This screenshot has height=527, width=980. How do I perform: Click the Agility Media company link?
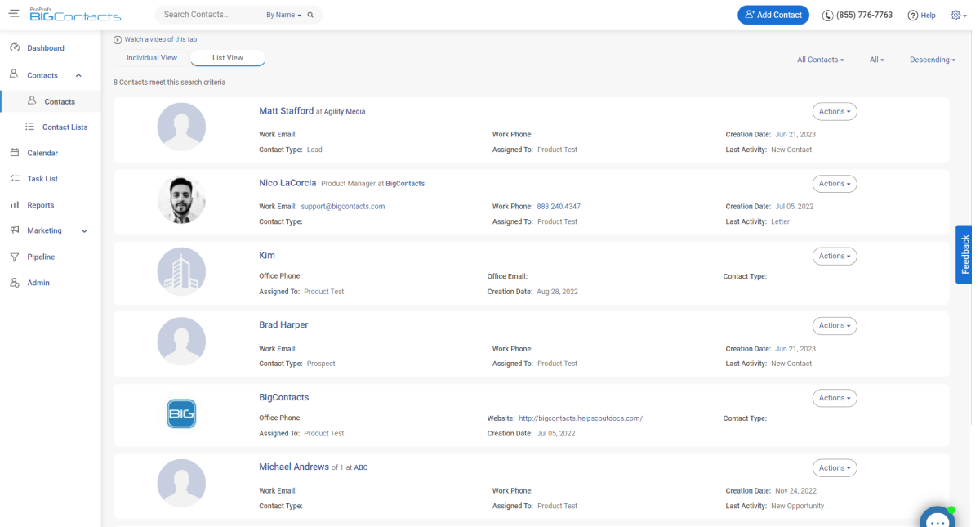345,112
